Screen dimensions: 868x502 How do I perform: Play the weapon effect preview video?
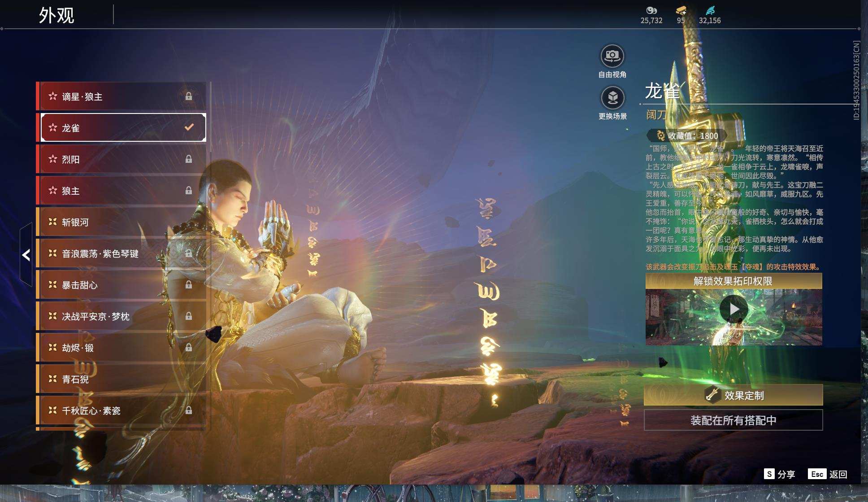pyautogui.click(x=733, y=309)
